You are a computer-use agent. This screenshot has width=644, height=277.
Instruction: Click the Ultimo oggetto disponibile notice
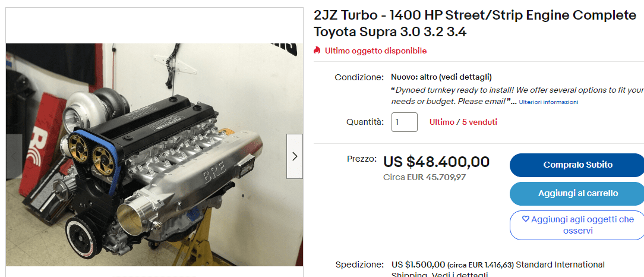click(x=376, y=51)
